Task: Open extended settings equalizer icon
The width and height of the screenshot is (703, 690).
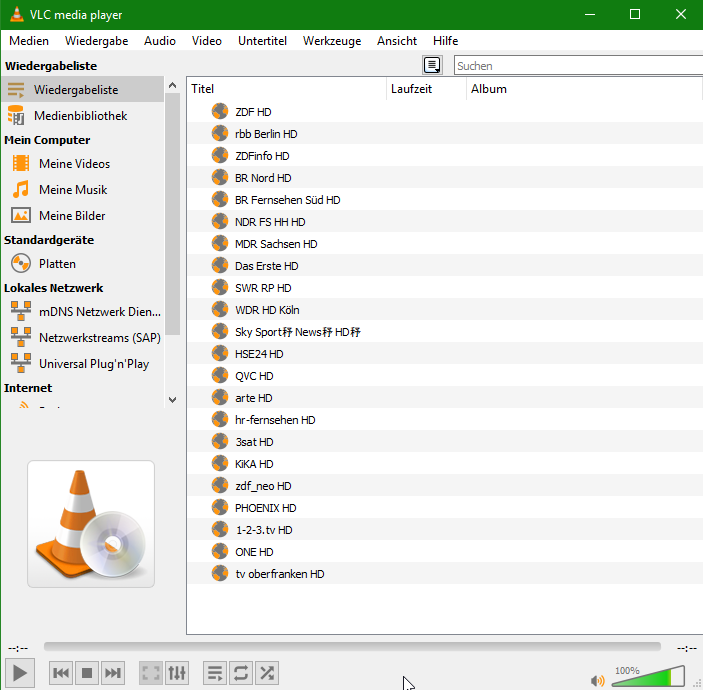Action: (177, 673)
